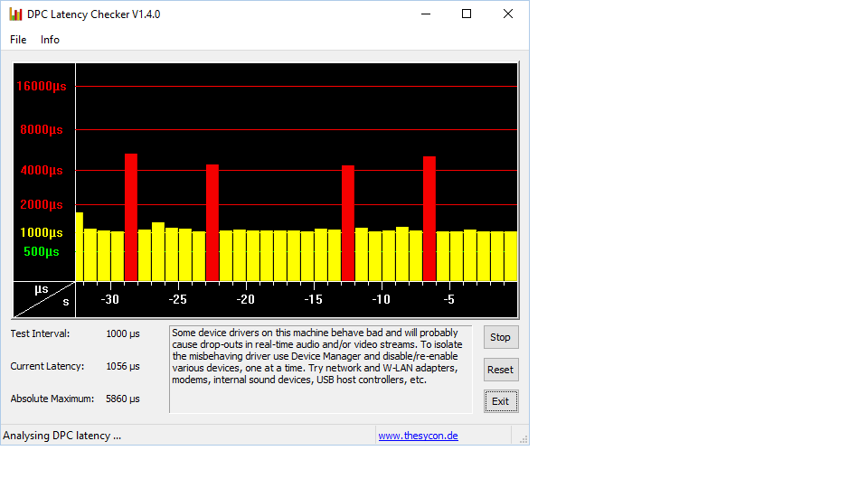Minimize the DPC Latency Checker window
The width and height of the screenshot is (868, 488).
pos(426,14)
